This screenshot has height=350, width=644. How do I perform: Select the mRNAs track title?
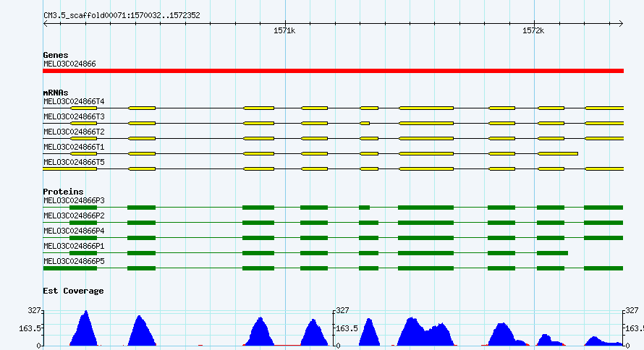[x=56, y=93]
